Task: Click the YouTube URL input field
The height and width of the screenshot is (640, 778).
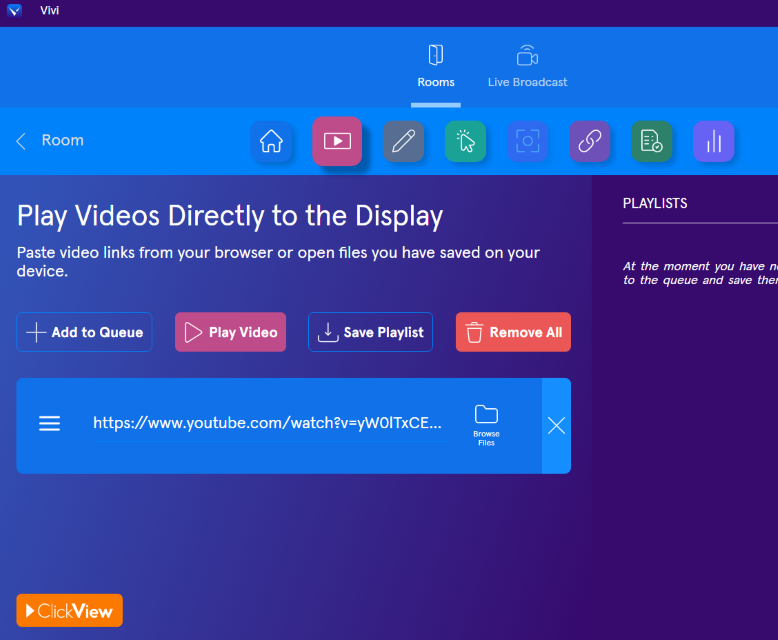Action: coord(268,423)
